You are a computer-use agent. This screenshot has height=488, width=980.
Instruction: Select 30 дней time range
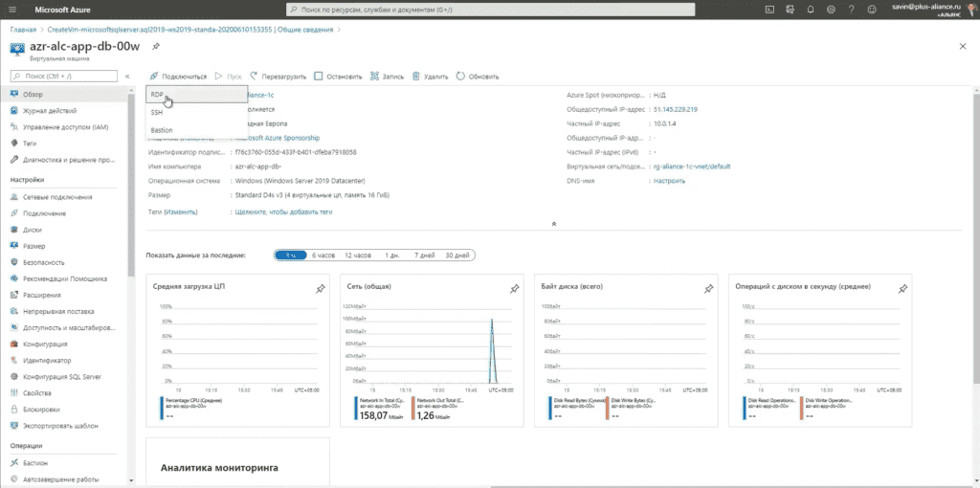(457, 255)
